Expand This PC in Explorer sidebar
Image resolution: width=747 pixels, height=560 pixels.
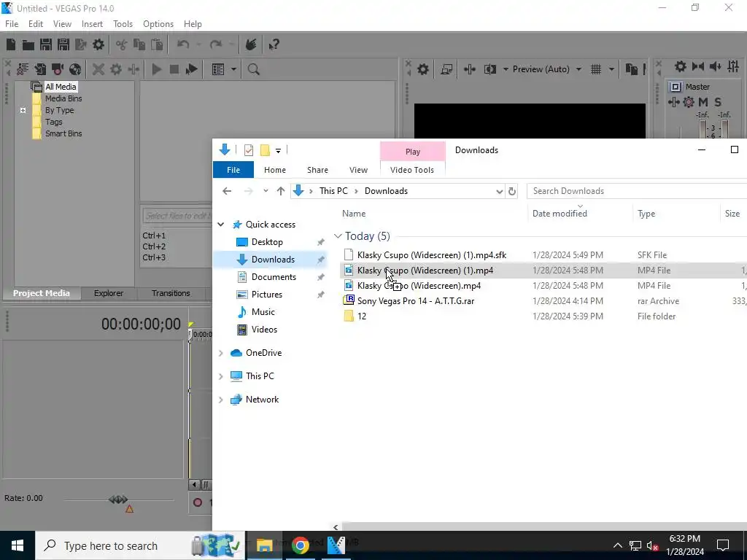[220, 376]
